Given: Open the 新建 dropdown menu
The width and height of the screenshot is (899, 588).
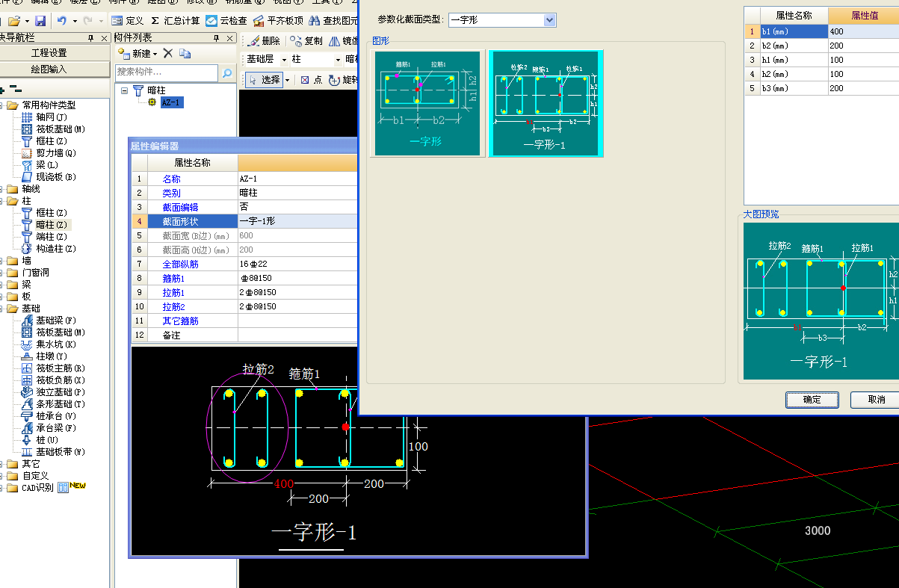Looking at the screenshot, I should (138, 53).
